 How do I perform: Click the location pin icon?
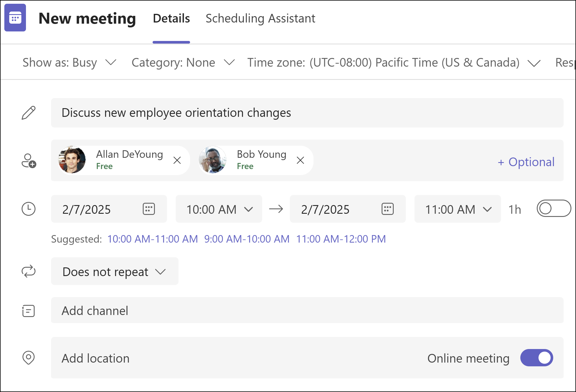pyautogui.click(x=28, y=358)
